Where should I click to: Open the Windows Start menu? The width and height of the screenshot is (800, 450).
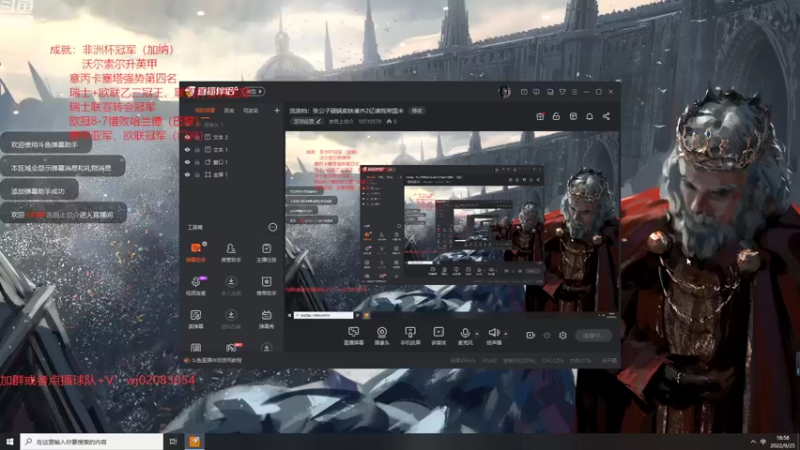point(10,441)
